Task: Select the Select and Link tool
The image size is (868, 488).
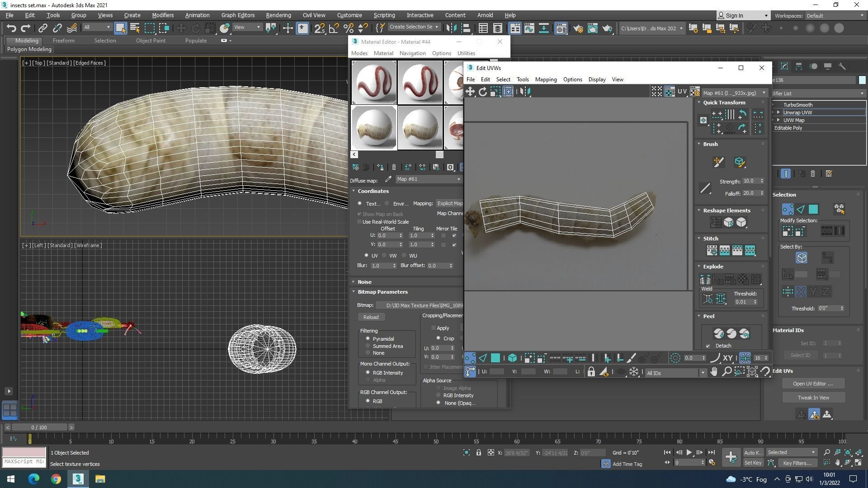Action: (42, 28)
